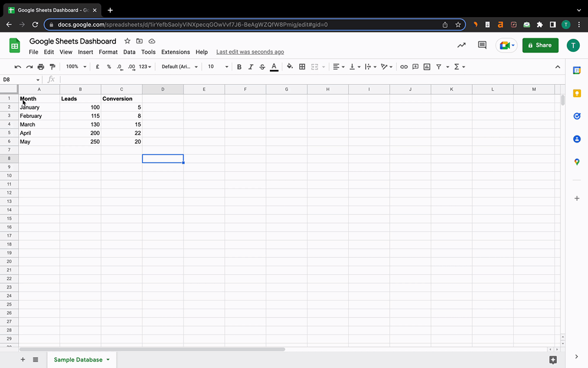Increase decimal places icon
The height and width of the screenshot is (368, 588).
point(131,67)
